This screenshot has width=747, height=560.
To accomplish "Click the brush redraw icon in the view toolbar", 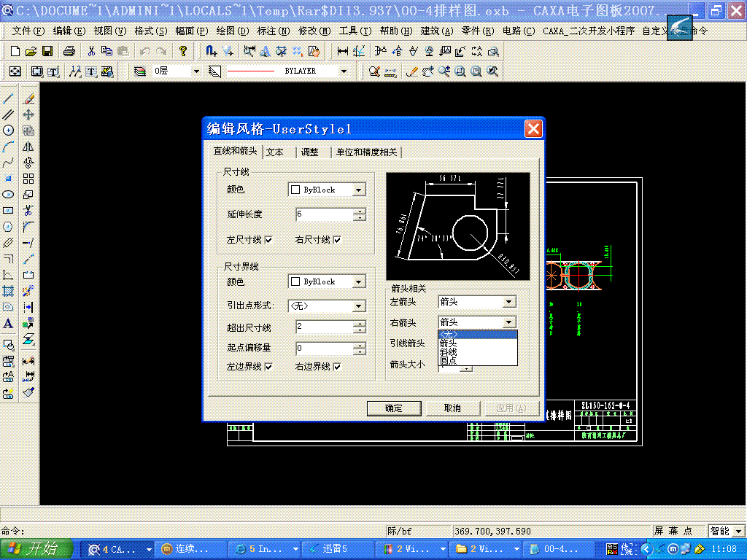I will (411, 71).
